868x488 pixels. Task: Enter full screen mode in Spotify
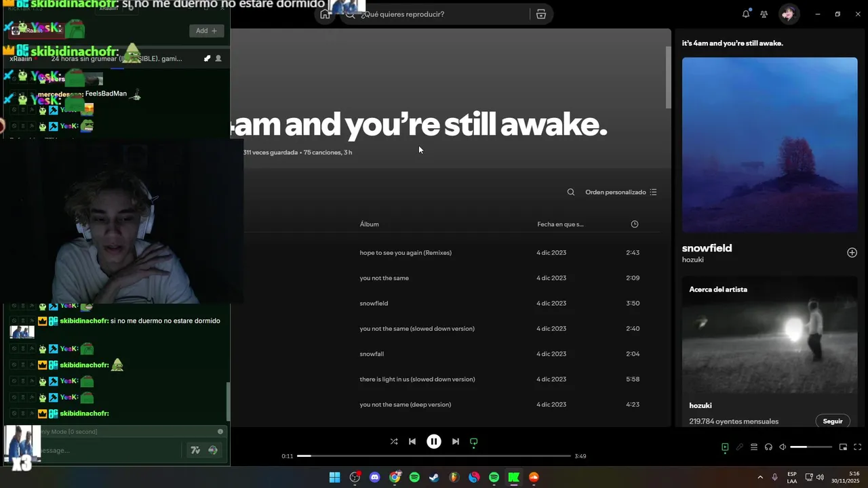[x=858, y=447]
